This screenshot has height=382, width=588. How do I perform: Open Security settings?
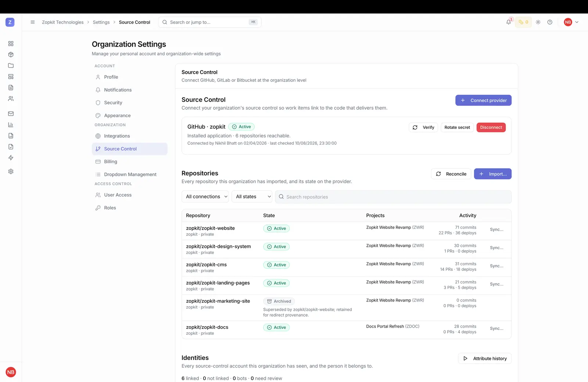point(130,103)
